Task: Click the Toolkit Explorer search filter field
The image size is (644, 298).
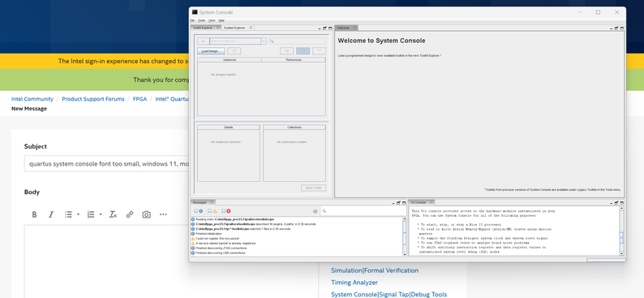Action: click(x=298, y=41)
